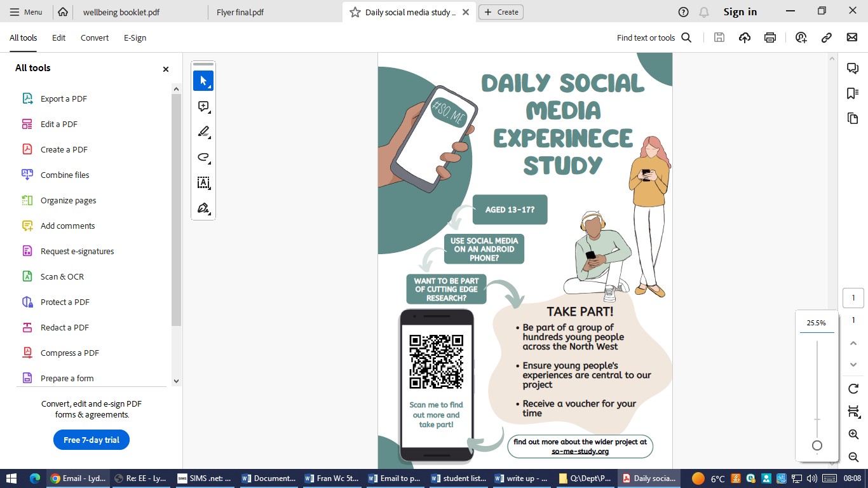
Task: Open Chrome Email taskbar item
Action: coord(78,478)
